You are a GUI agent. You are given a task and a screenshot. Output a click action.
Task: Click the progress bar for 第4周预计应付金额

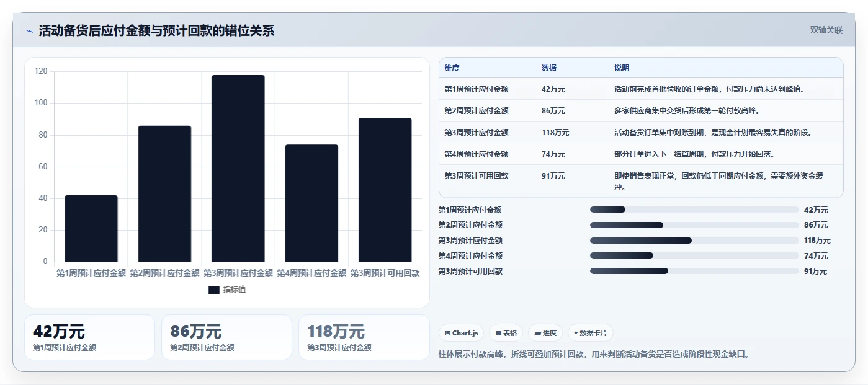[694, 255]
